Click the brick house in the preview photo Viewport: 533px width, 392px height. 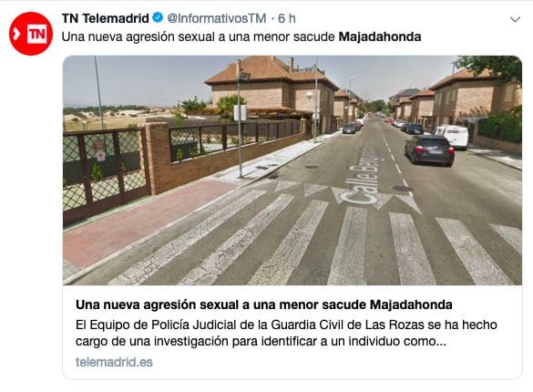(x=272, y=94)
